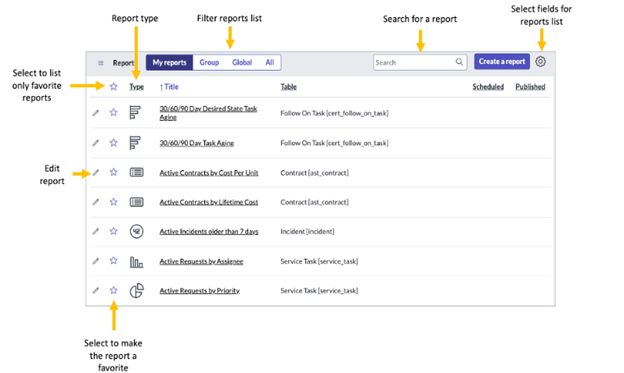This screenshot has height=373, width=624.
Task: Star Active Contracts by Lifetime Cost
Action: pos(113,201)
